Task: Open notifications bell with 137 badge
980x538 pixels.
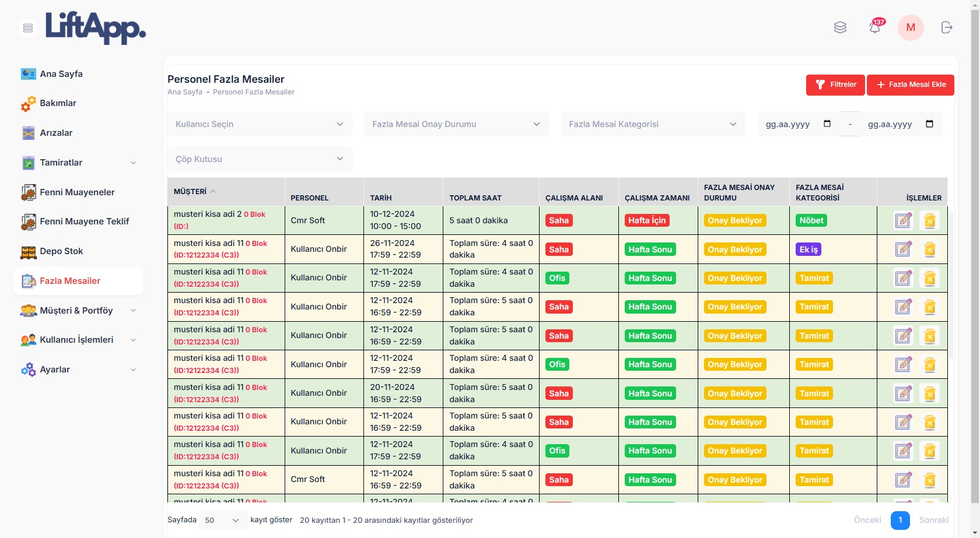Action: [874, 27]
